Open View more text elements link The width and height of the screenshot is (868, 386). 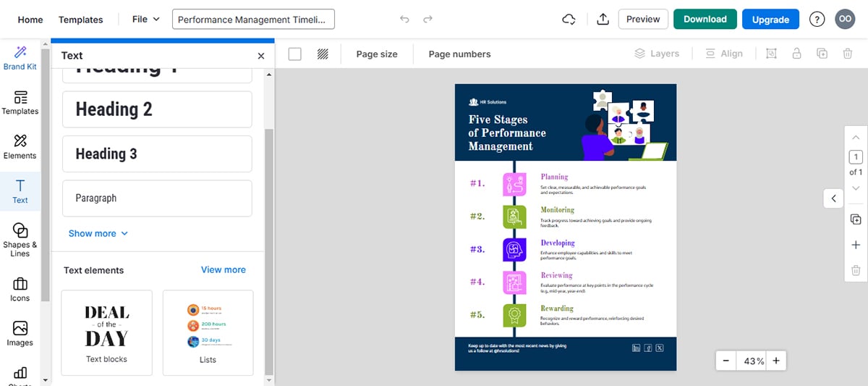tap(223, 269)
